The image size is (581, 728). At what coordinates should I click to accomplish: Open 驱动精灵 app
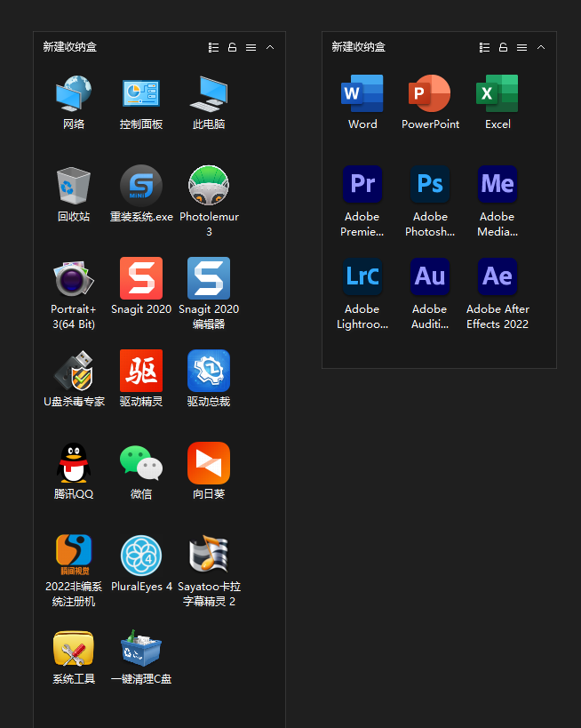tap(141, 371)
